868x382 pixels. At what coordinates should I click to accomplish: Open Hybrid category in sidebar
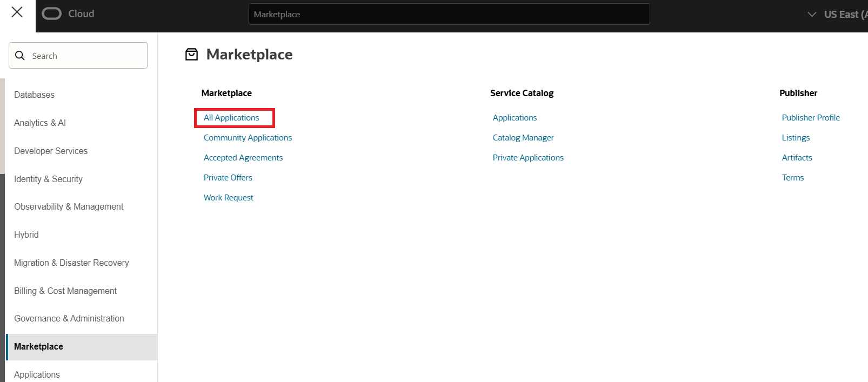coord(26,235)
